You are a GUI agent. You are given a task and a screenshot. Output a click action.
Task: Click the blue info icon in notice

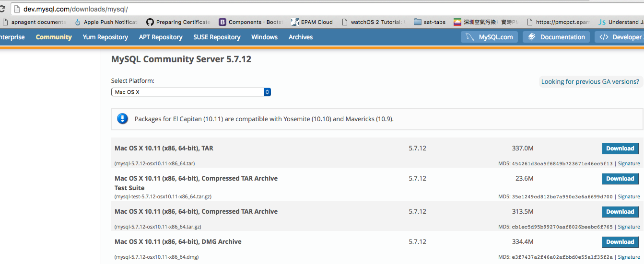pos(123,119)
